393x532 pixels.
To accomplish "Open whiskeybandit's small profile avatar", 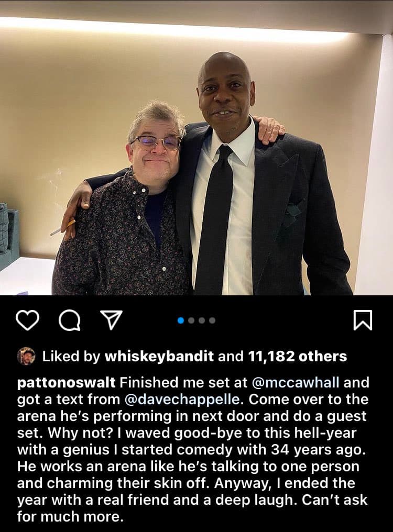I will pyautogui.click(x=26, y=356).
